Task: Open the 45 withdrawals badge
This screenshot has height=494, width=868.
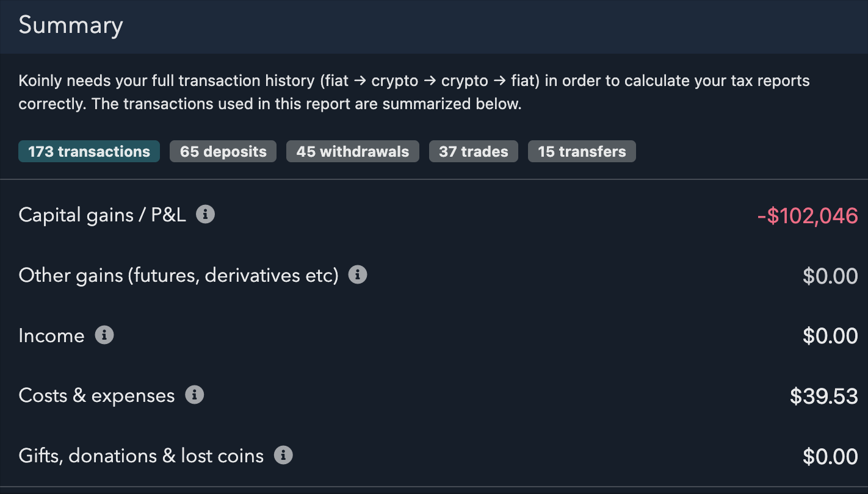Action: (x=353, y=152)
